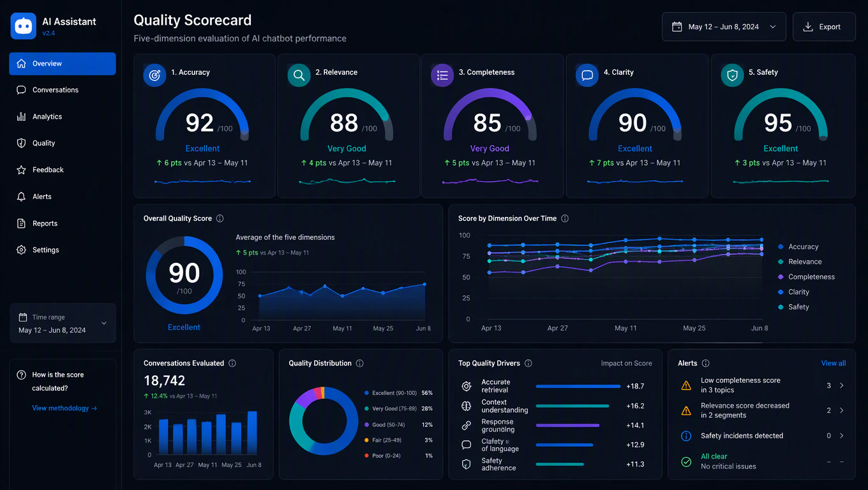Click the Clarity speech bubble icon
Screen dimensions: 868x490
click(x=587, y=75)
